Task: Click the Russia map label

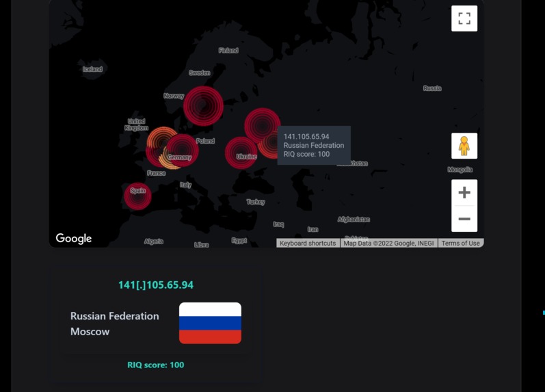Action: pyautogui.click(x=432, y=88)
